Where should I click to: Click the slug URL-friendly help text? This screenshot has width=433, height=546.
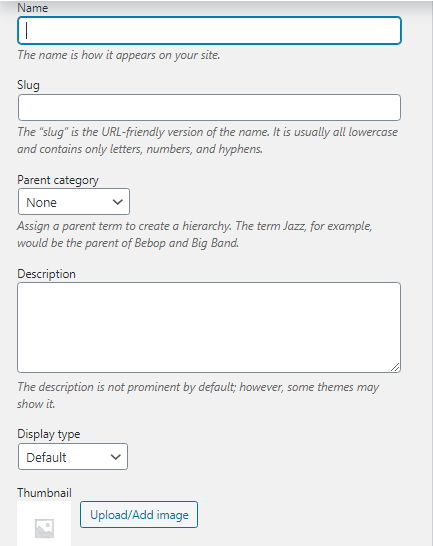click(x=208, y=140)
